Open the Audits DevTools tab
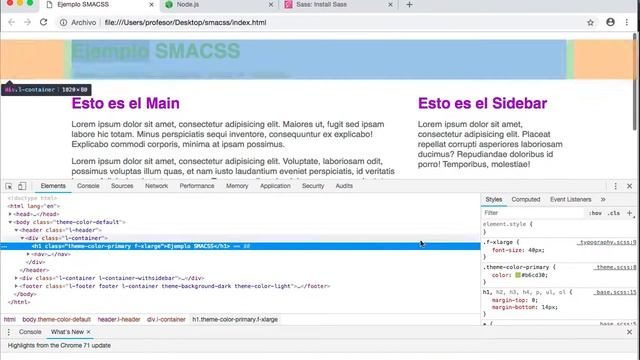640x360 pixels. (x=344, y=186)
